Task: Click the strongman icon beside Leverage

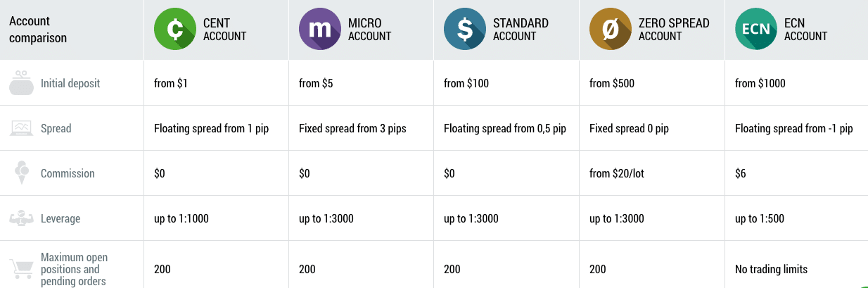Action: 22,218
